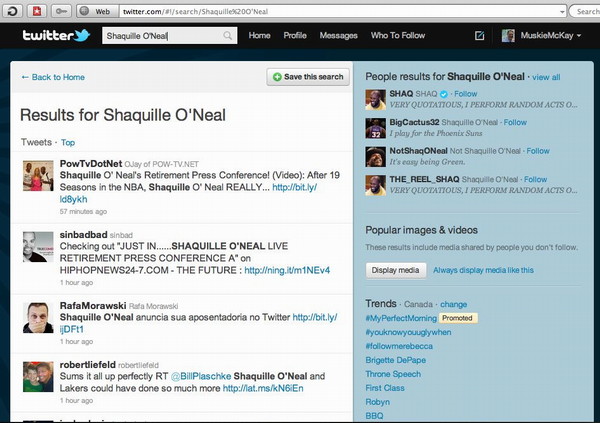Image resolution: width=600 pixels, height=423 pixels.
Task: Click the MuskieMcKay avatar in top bar
Action: tap(508, 36)
